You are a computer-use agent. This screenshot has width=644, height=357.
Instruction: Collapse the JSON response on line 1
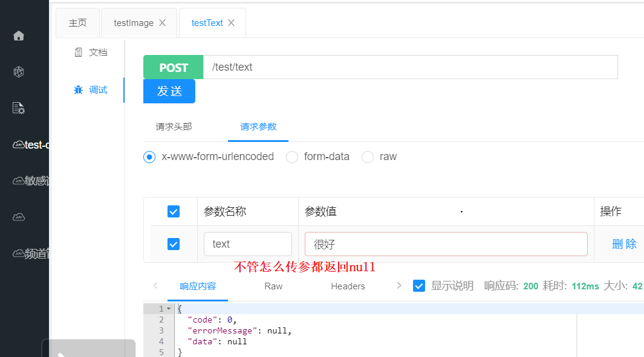pos(167,308)
